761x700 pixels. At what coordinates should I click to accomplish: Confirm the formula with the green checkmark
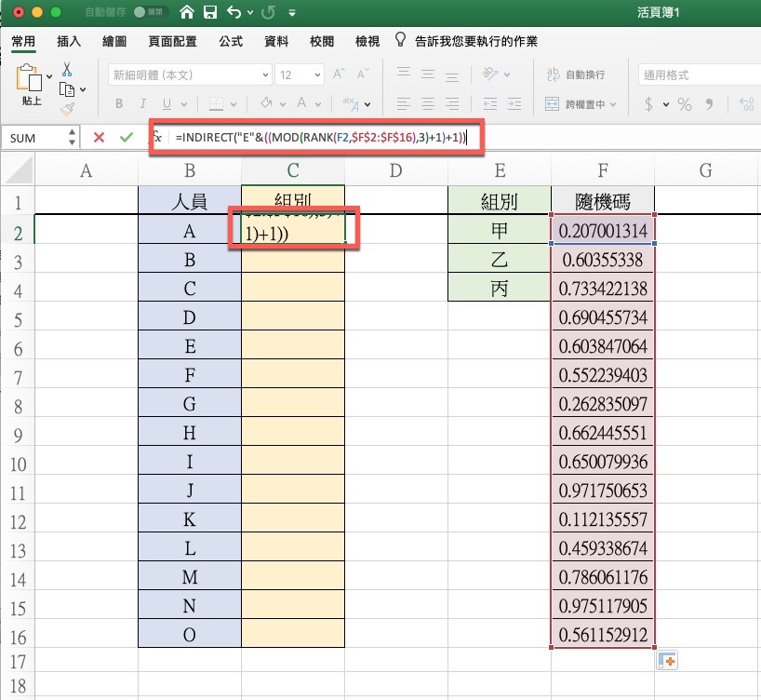126,138
